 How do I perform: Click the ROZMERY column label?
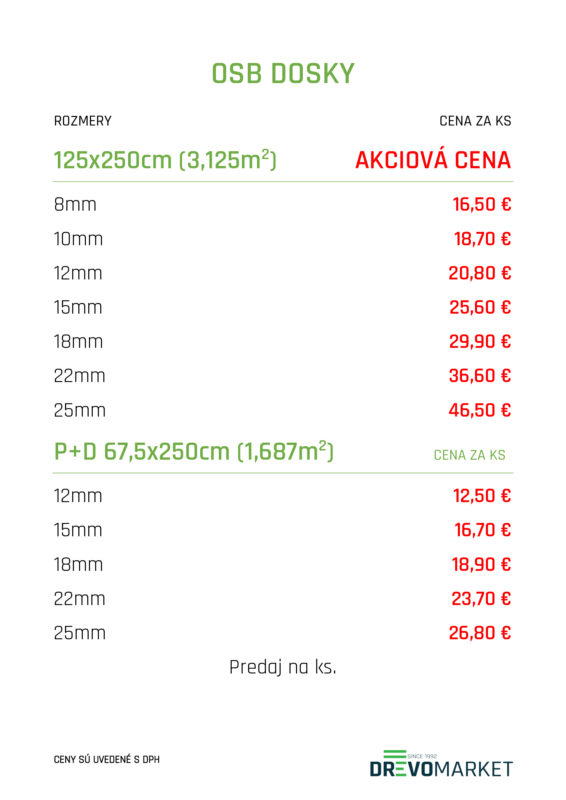point(83,121)
